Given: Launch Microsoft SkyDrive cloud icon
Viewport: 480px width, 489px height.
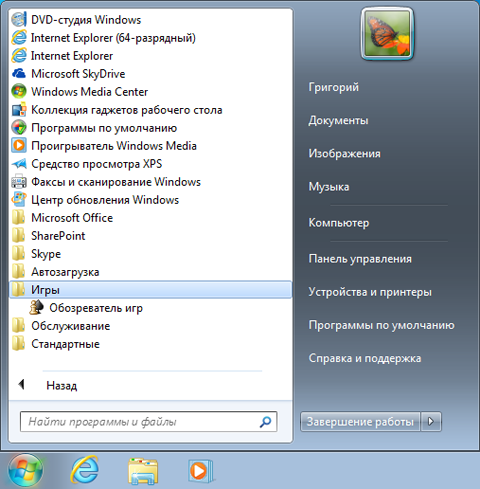Looking at the screenshot, I should [19, 74].
